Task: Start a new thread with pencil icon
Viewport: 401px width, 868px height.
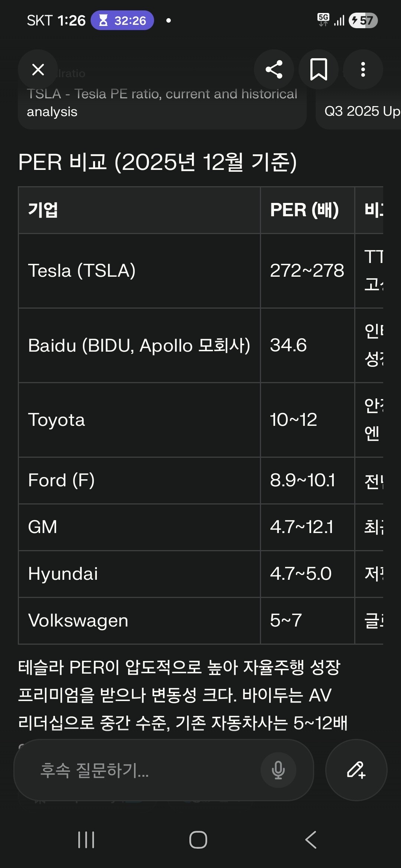Action: [x=356, y=770]
